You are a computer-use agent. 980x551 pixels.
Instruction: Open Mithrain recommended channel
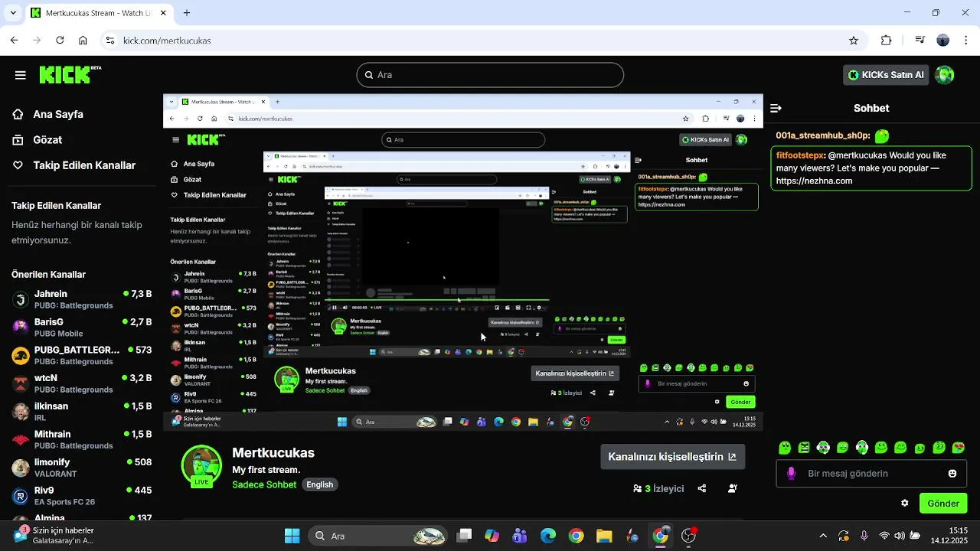81,439
